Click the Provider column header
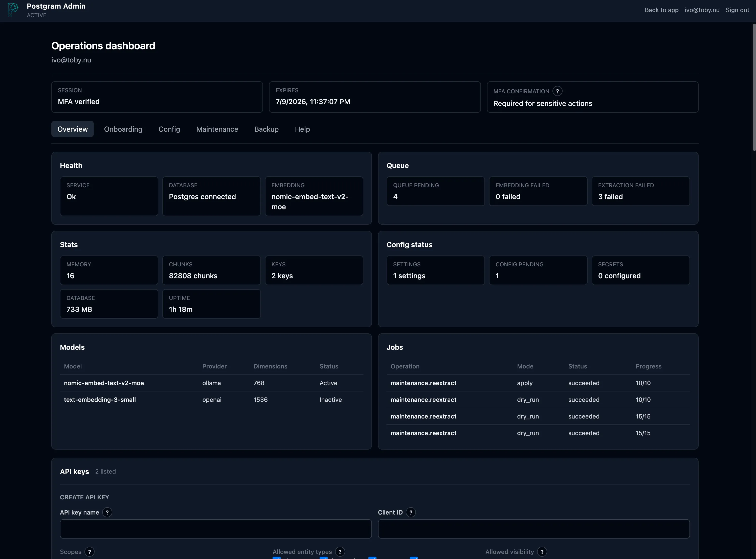This screenshot has height=559, width=756. coord(215,366)
